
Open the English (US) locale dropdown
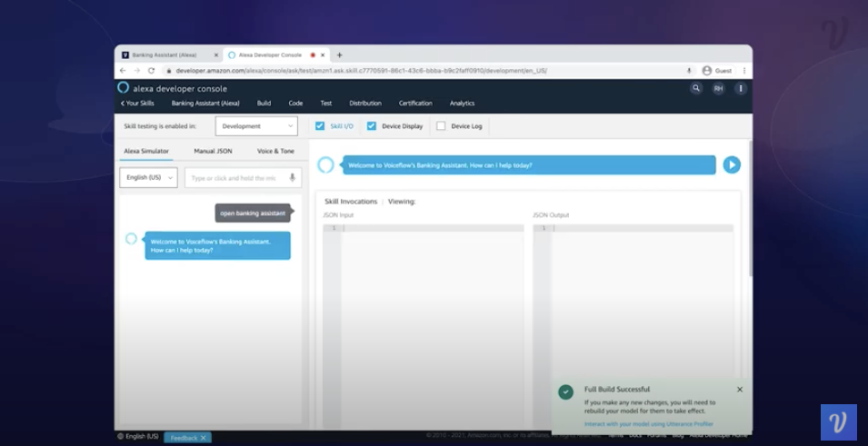coord(148,178)
